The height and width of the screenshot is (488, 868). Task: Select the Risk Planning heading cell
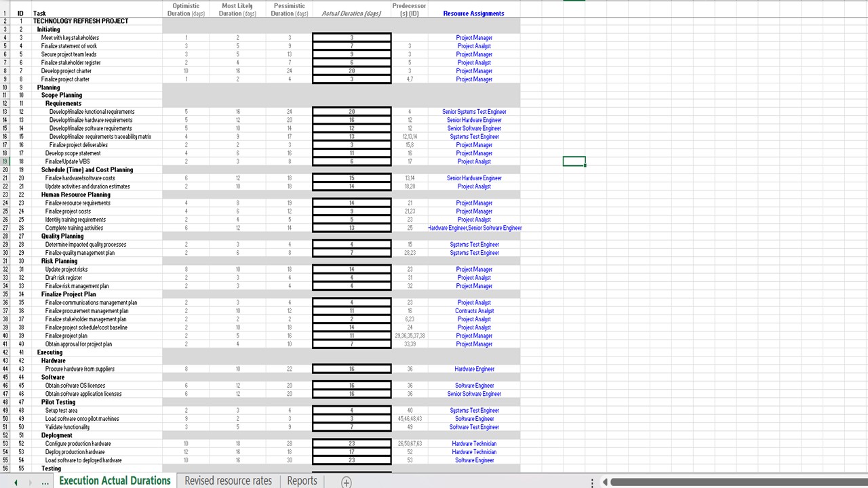(60, 261)
